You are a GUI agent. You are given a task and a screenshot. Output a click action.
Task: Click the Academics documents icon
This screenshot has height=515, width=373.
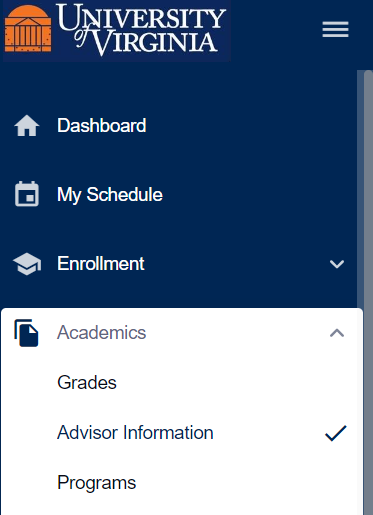pos(26,333)
